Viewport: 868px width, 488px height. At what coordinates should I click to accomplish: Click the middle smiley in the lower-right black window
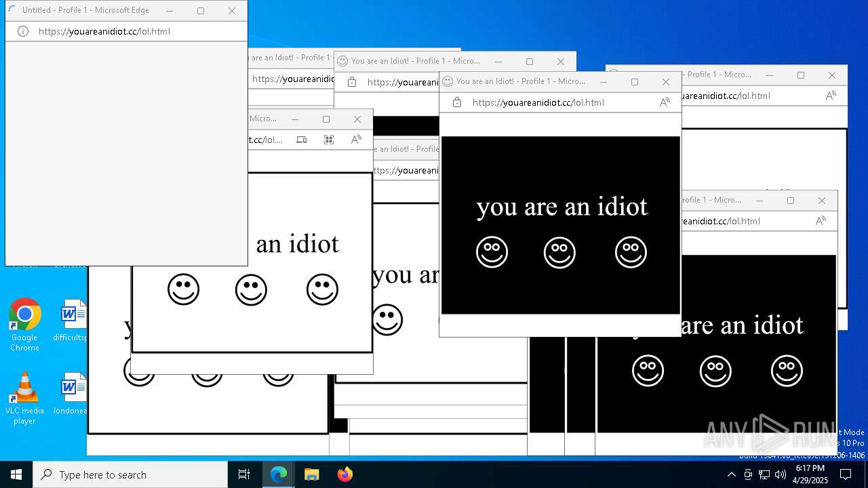coord(715,371)
